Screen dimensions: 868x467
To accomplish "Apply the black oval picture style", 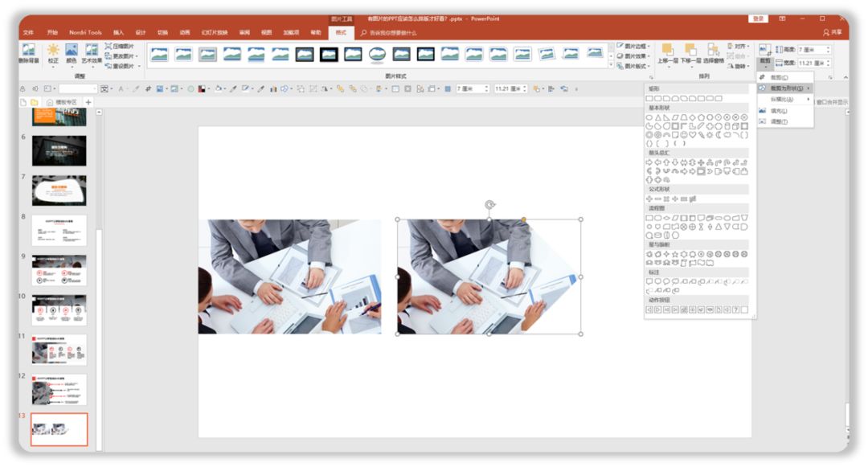I will point(377,54).
